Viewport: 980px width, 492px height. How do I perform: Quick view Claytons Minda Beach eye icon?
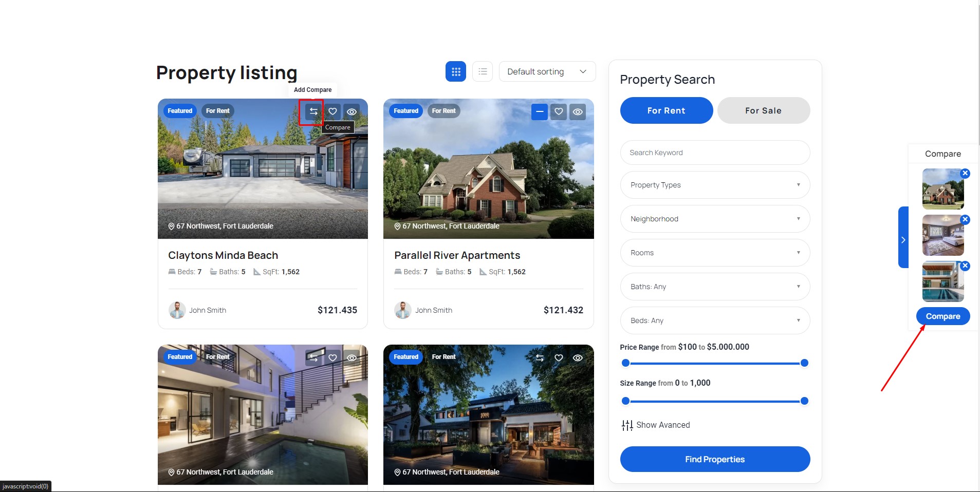[x=352, y=111]
